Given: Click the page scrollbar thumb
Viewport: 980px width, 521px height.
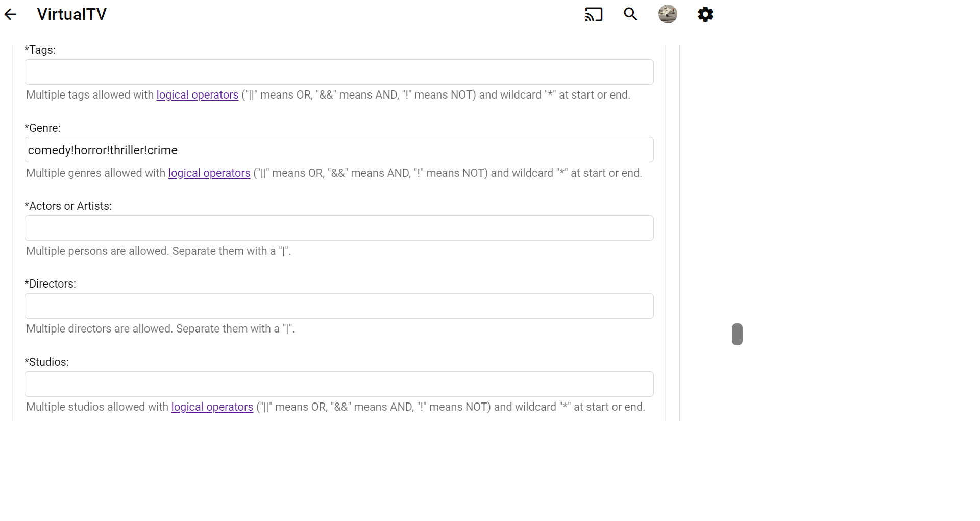Looking at the screenshot, I should click(737, 335).
